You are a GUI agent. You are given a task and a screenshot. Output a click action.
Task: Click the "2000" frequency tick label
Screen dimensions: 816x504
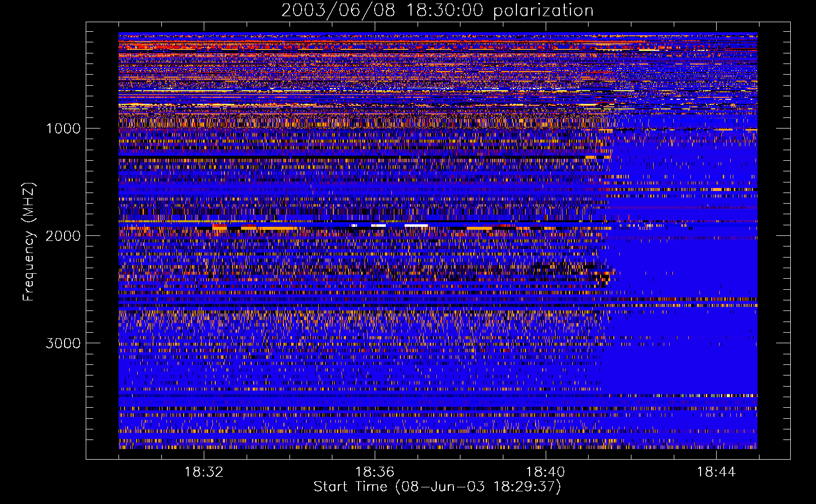tap(63, 236)
